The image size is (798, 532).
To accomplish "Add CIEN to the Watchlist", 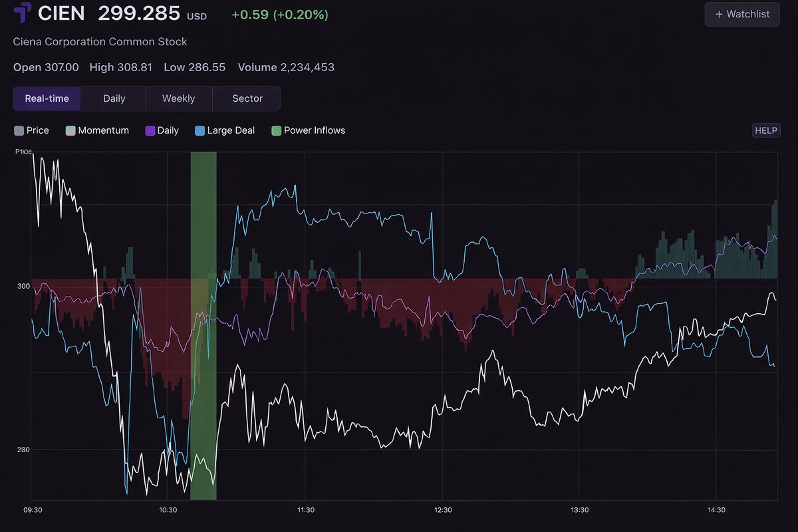I will point(741,14).
